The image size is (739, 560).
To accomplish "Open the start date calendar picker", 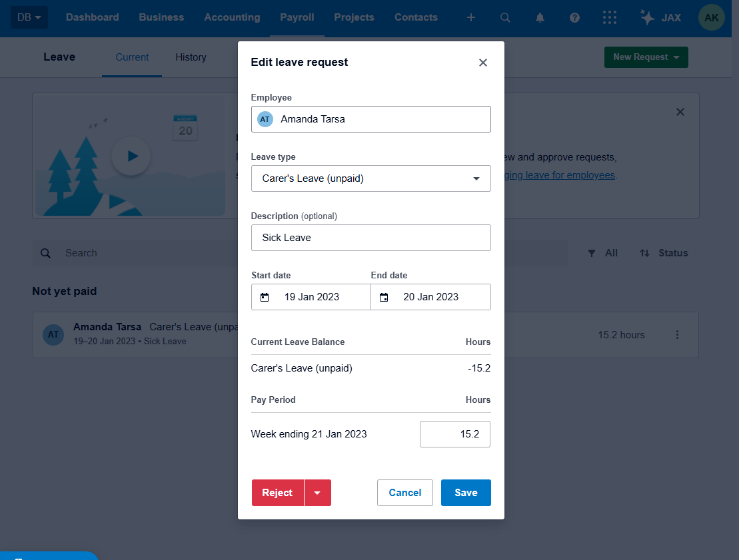I will click(x=265, y=298).
